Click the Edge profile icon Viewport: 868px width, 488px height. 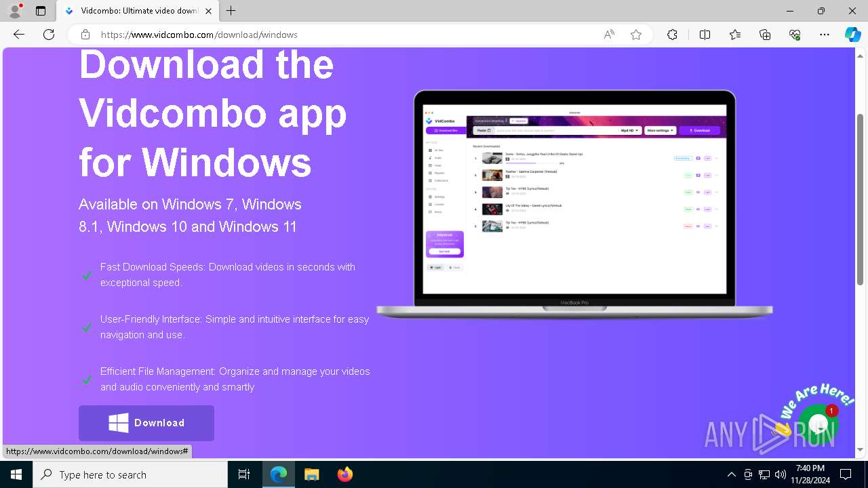point(15,11)
